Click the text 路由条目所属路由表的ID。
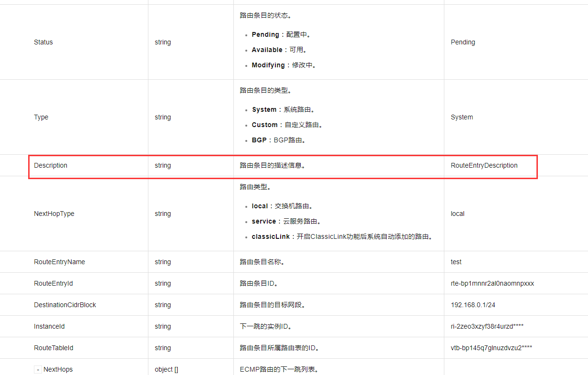This screenshot has height=375, width=588. click(280, 348)
